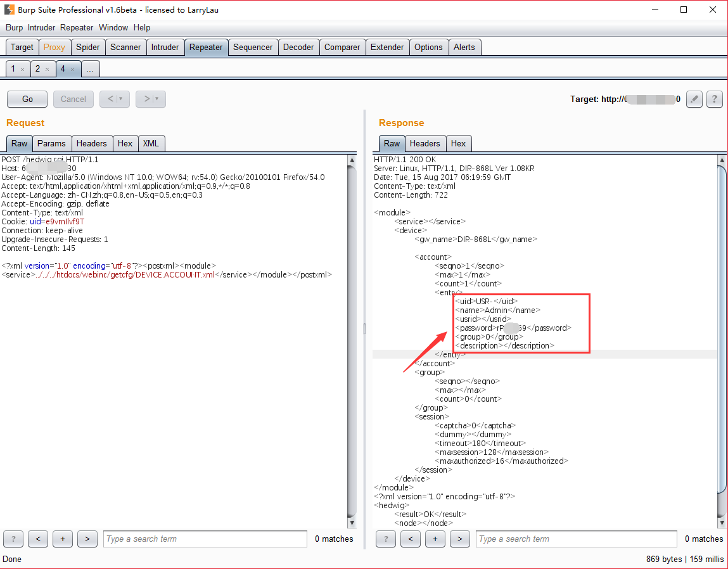Select the response Headers view tab
Image resolution: width=728 pixels, height=569 pixels.
425,144
